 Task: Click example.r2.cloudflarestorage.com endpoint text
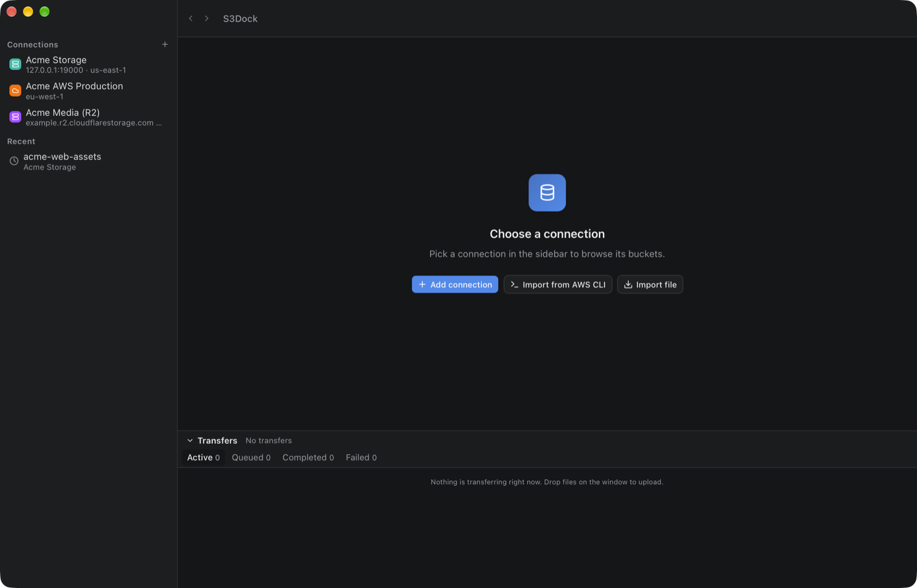tap(90, 123)
